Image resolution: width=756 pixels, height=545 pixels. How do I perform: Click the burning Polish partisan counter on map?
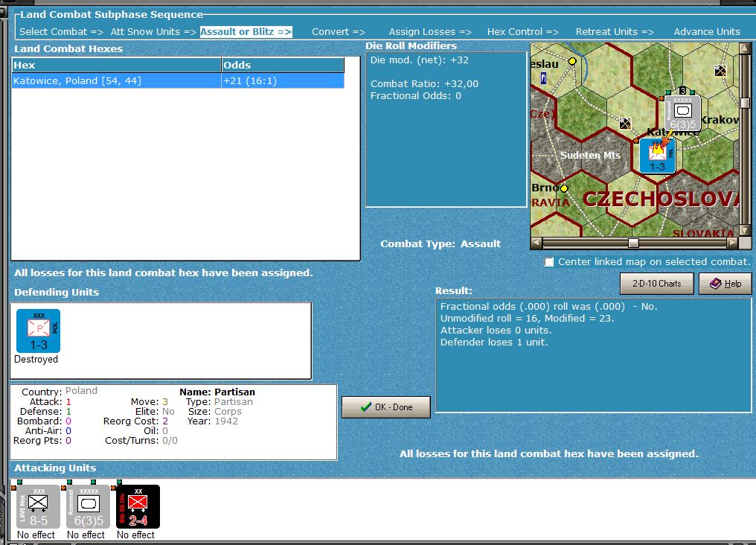coord(657,156)
